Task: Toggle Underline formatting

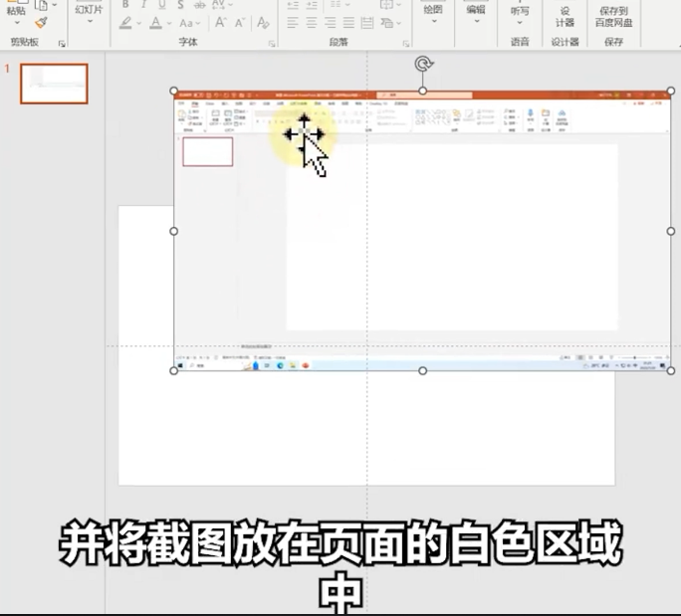Action: pyautogui.click(x=162, y=4)
